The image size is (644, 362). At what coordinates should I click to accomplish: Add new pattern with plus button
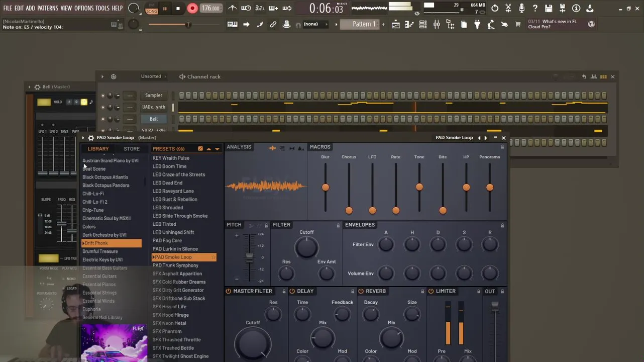383,24
